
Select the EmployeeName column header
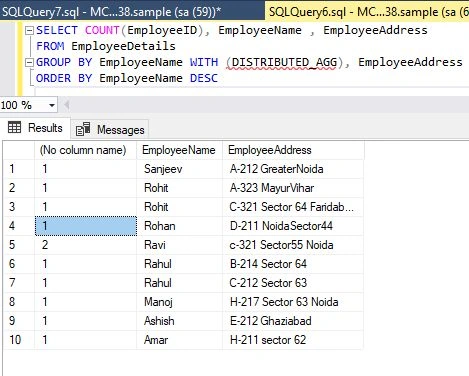[180, 150]
